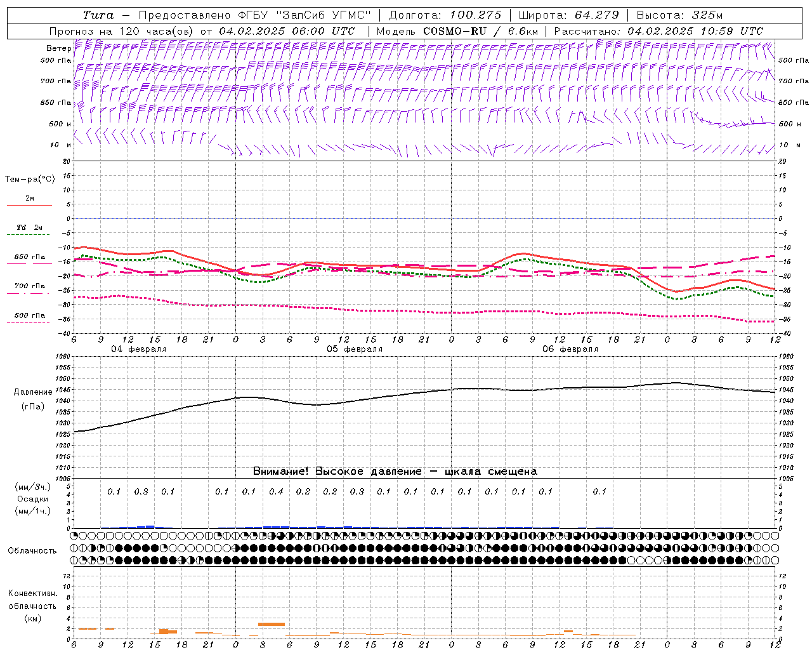812x650 pixels.
Task: Click the "Ветер" wind panel label
Action: (59, 48)
